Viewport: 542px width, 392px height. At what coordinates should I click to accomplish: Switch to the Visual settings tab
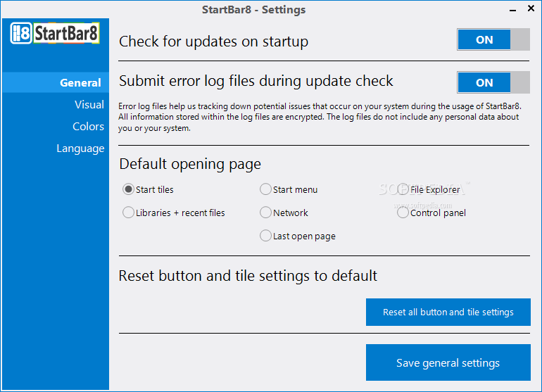coord(89,104)
